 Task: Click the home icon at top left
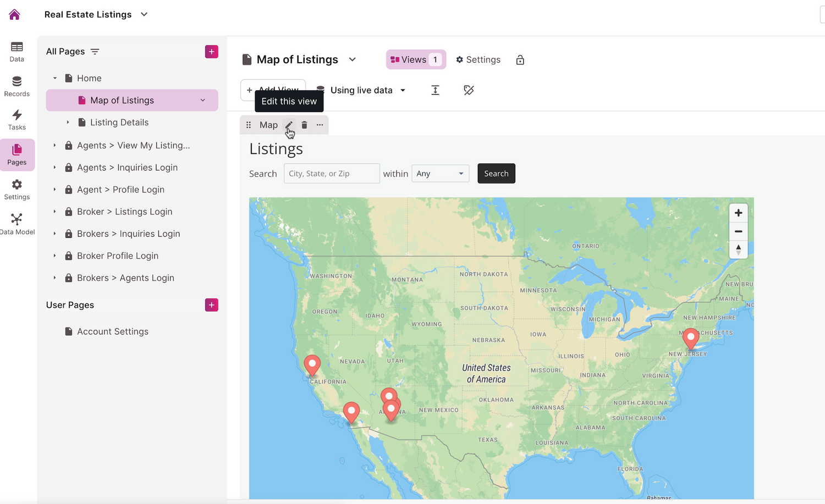14,14
